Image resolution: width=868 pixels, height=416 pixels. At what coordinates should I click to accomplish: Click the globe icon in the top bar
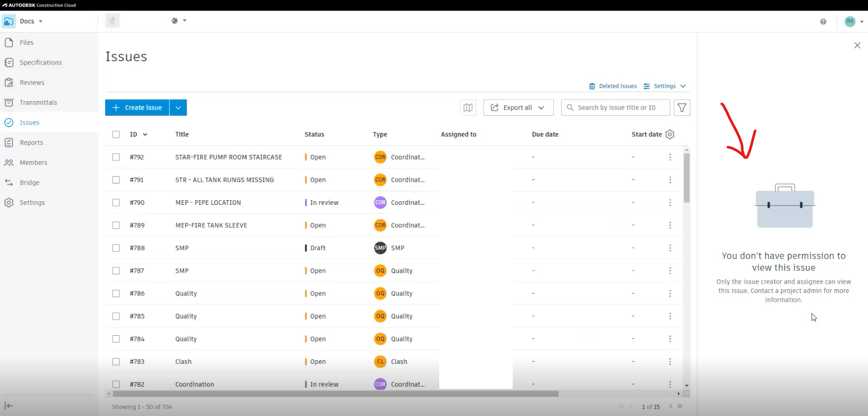(175, 21)
